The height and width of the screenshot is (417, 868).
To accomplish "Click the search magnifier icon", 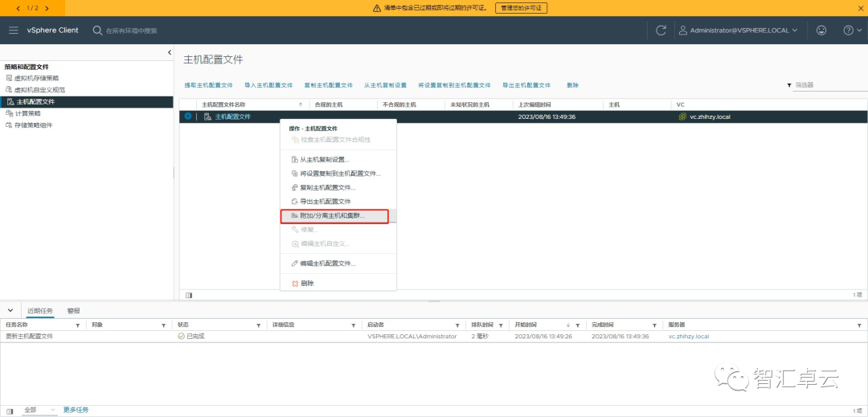I will pos(97,31).
